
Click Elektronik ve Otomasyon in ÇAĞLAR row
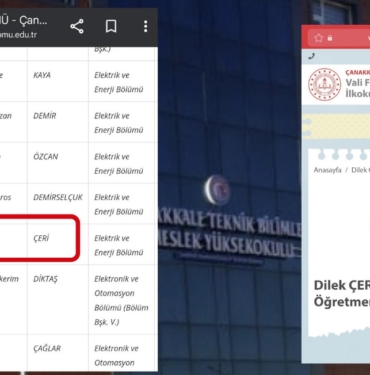116,356
